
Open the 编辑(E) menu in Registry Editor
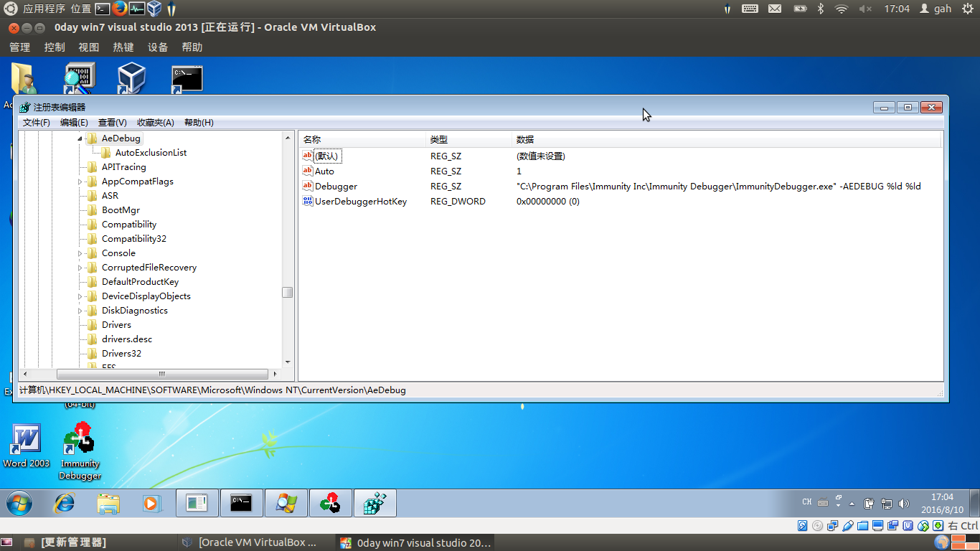tap(74, 123)
